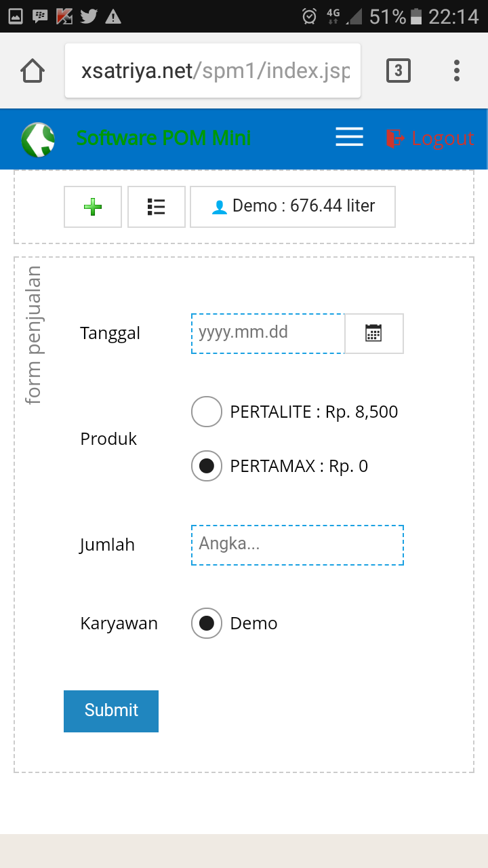Open the list view icon button
This screenshot has width=488, height=868.
coord(157,207)
